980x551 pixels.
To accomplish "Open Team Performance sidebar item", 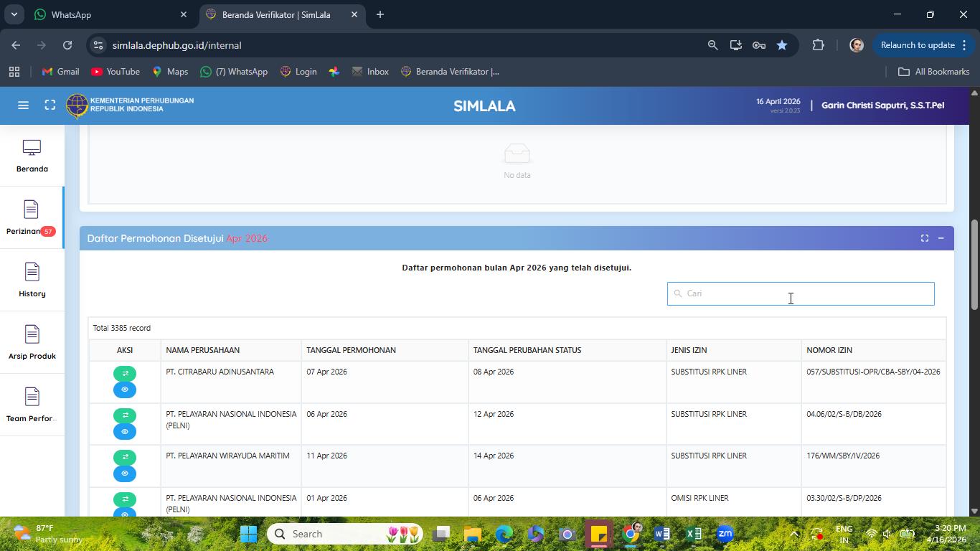I will 32,405.
